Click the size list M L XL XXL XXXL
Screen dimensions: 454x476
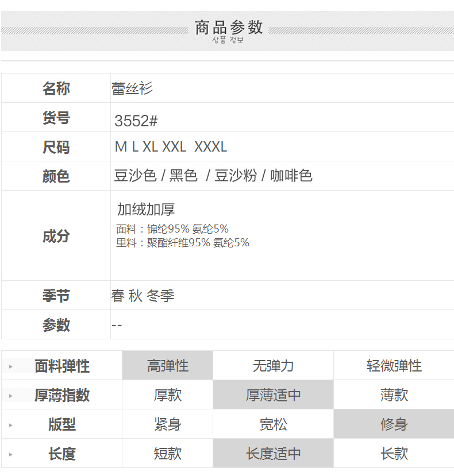(x=171, y=147)
